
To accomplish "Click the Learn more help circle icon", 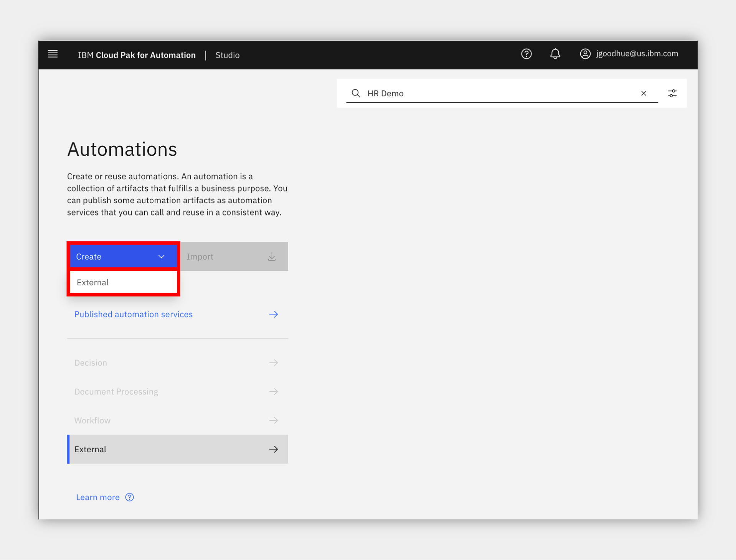I will pos(130,497).
